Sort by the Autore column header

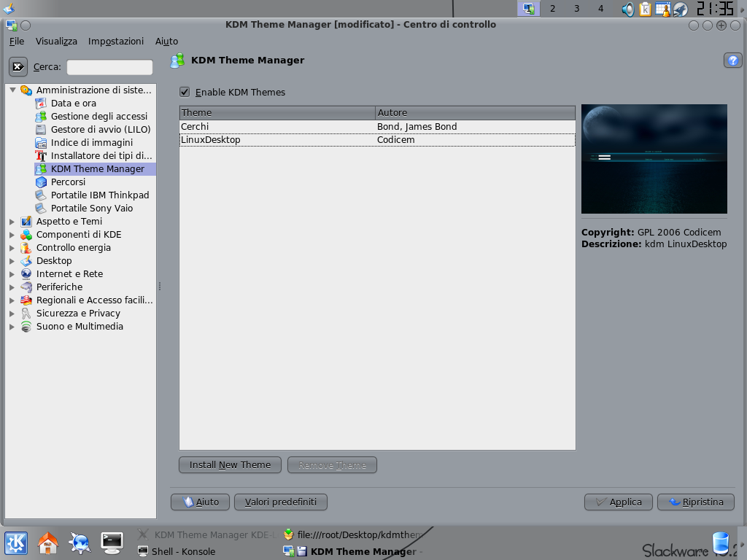476,113
